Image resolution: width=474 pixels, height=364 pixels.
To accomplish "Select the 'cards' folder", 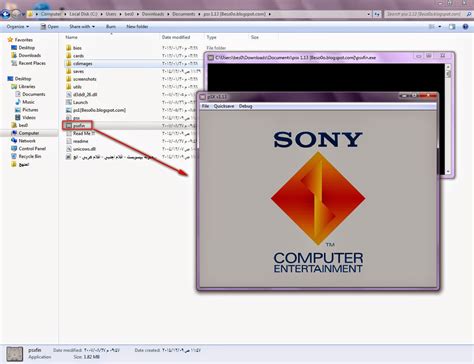I will pyautogui.click(x=75, y=56).
